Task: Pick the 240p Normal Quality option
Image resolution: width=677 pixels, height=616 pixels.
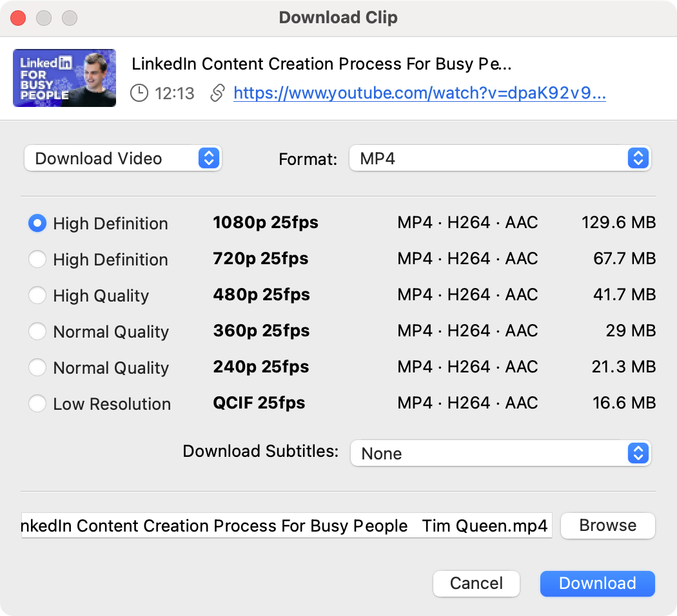Action: coord(37,368)
